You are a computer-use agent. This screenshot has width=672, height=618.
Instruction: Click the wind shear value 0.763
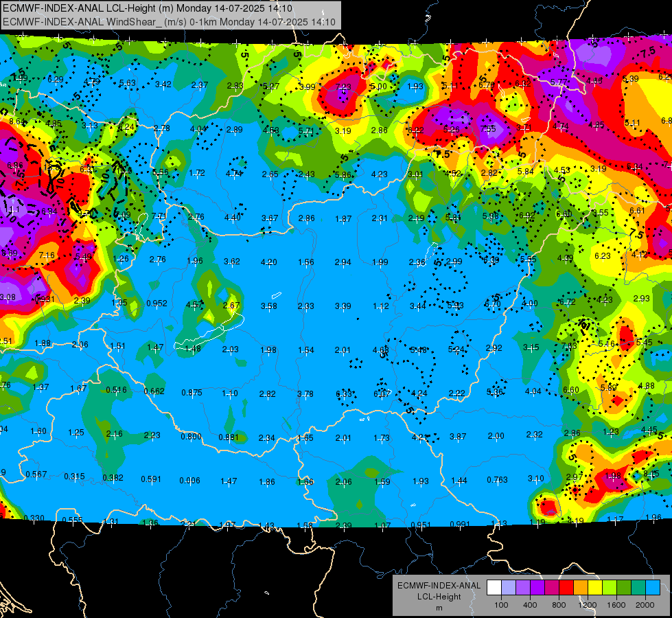(497, 479)
